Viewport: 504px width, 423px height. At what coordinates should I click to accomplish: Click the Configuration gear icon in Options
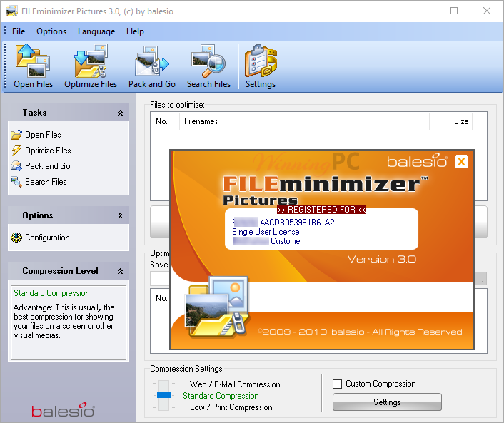click(16, 238)
